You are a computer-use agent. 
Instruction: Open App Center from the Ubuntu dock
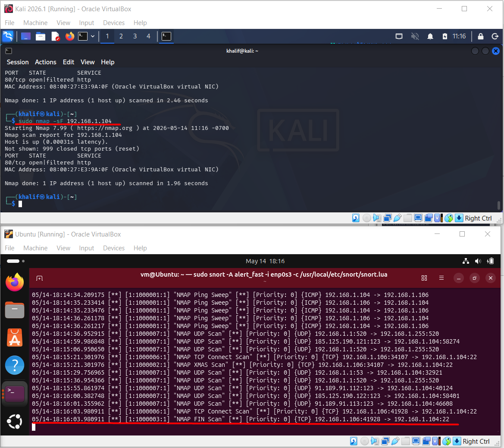pos(15,338)
